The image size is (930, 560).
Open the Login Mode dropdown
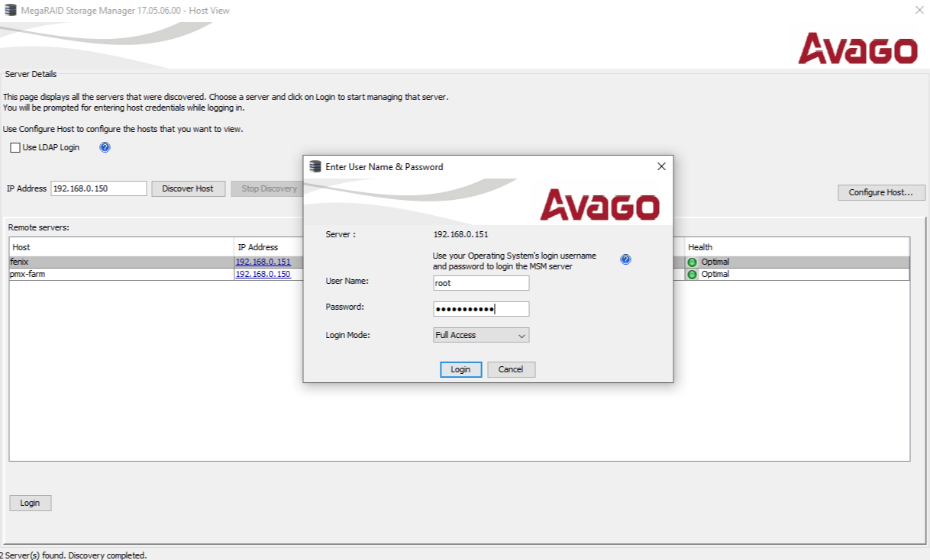coord(481,335)
